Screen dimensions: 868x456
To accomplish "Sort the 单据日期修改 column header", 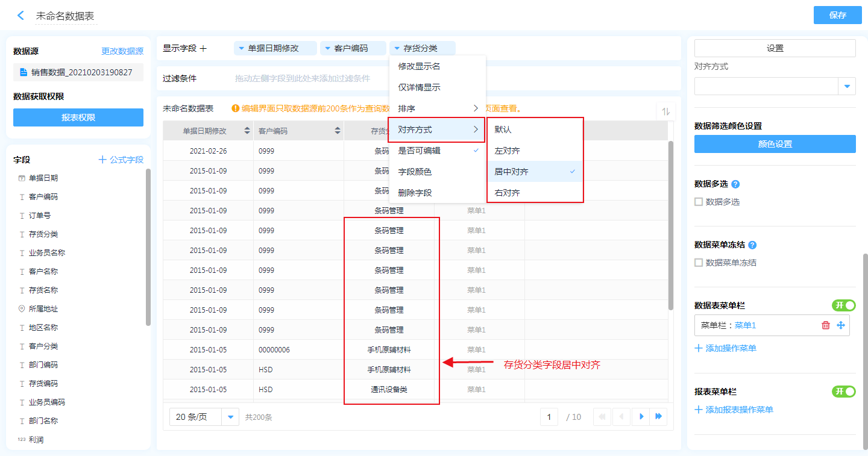I will 247,131.
